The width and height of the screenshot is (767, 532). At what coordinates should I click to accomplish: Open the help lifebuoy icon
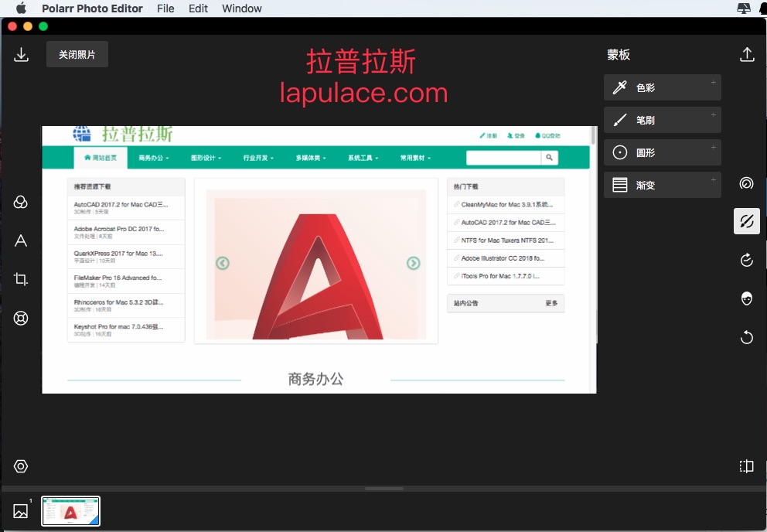point(21,318)
